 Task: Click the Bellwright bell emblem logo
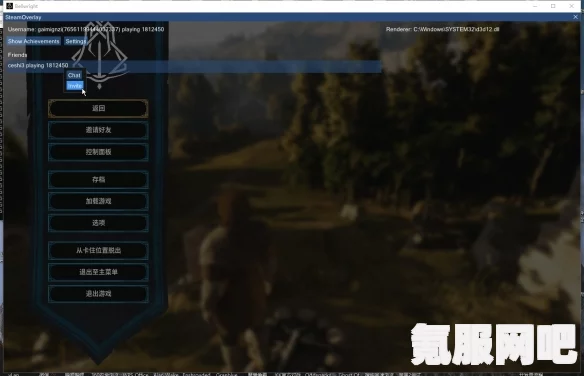[100, 55]
